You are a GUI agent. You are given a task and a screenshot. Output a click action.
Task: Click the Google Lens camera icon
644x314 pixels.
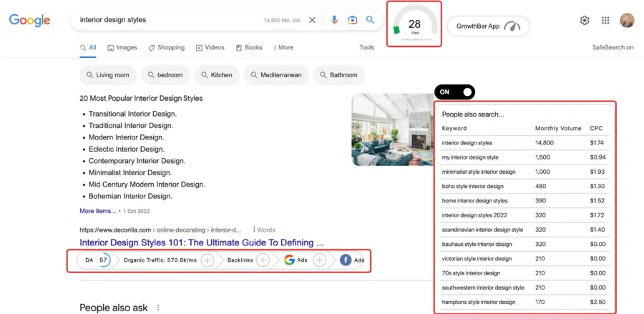(352, 20)
